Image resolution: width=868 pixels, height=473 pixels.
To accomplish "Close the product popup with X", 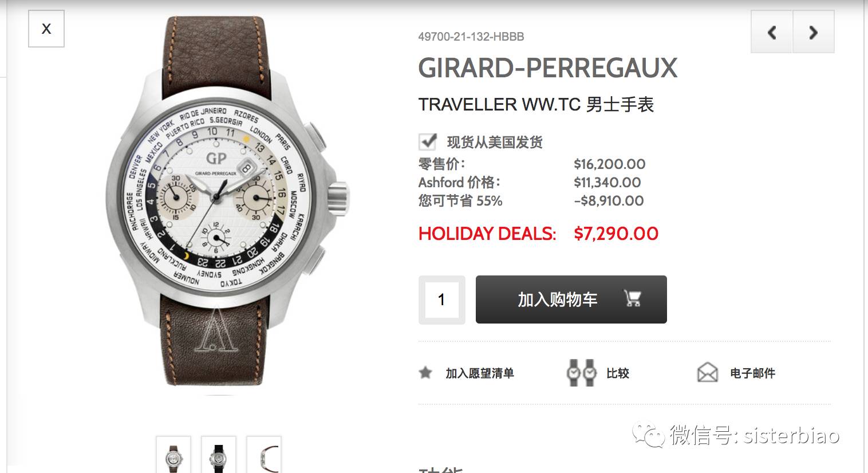I will click(x=46, y=29).
